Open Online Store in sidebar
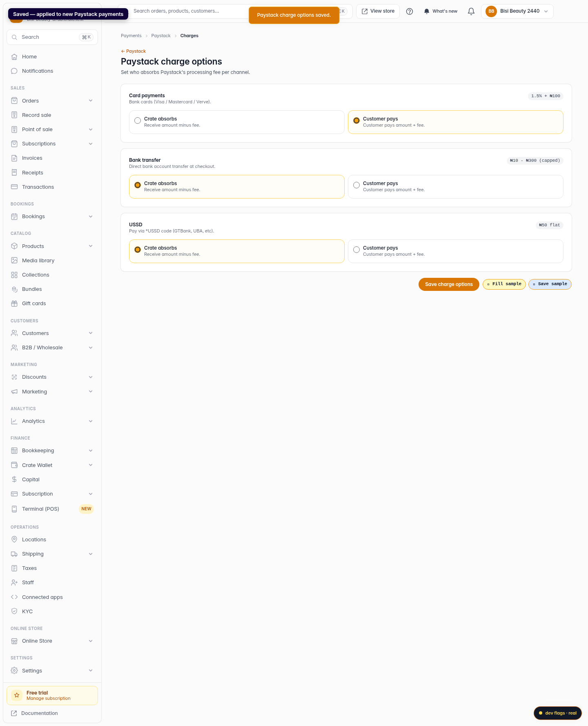The image size is (588, 726). click(x=52, y=641)
